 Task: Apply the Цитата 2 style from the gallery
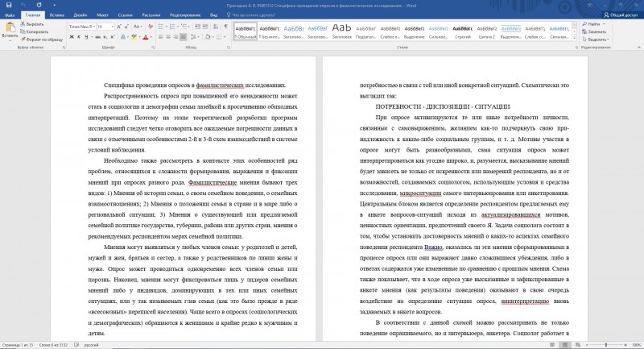pos(487,31)
